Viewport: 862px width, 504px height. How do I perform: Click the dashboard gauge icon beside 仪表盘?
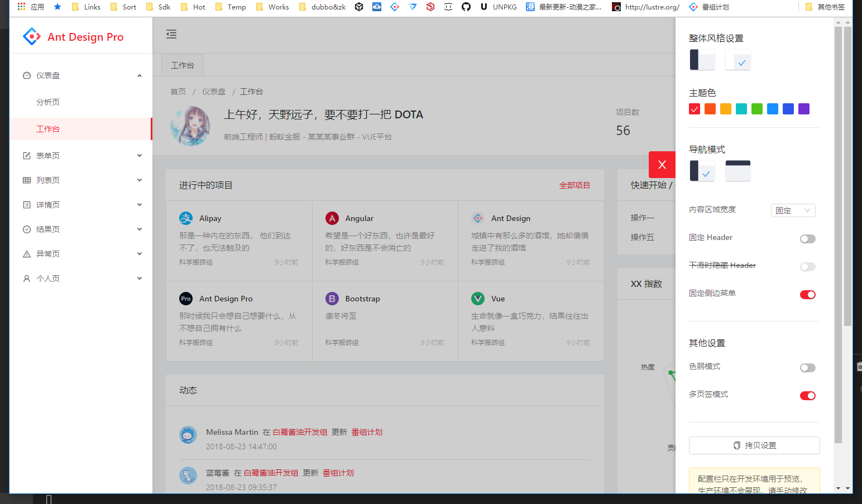coord(26,75)
